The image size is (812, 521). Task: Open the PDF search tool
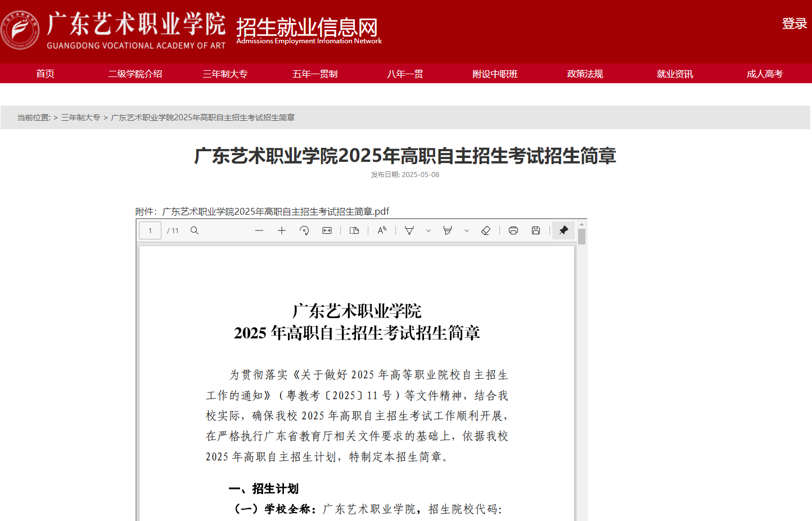(x=194, y=230)
